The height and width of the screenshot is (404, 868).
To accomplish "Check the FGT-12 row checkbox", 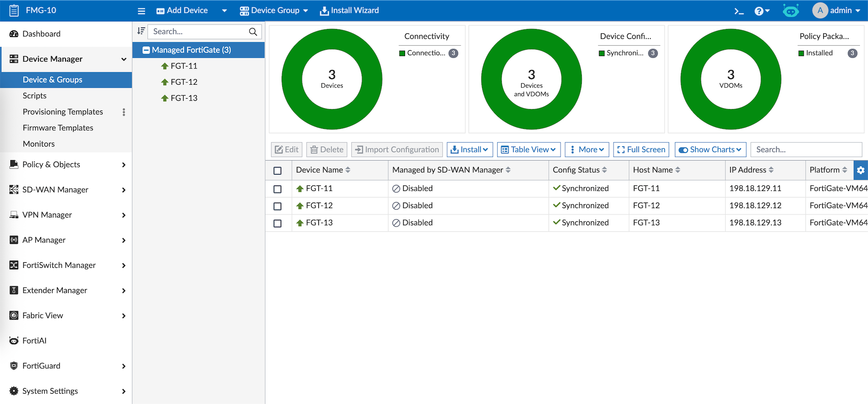I will [x=278, y=206].
